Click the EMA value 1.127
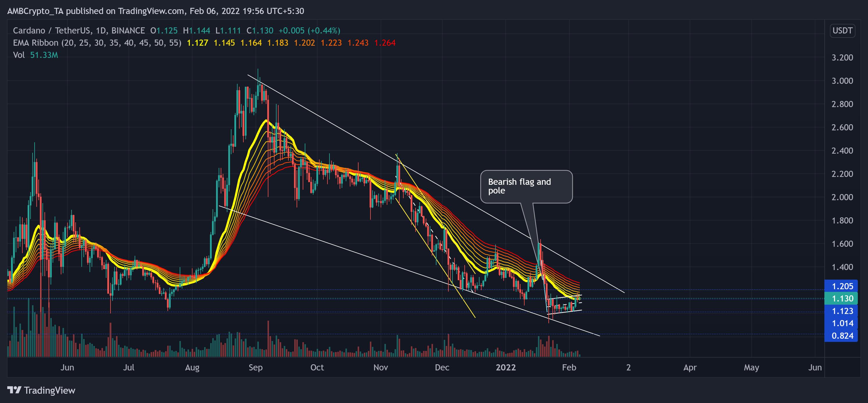This screenshot has height=403, width=868. (197, 43)
